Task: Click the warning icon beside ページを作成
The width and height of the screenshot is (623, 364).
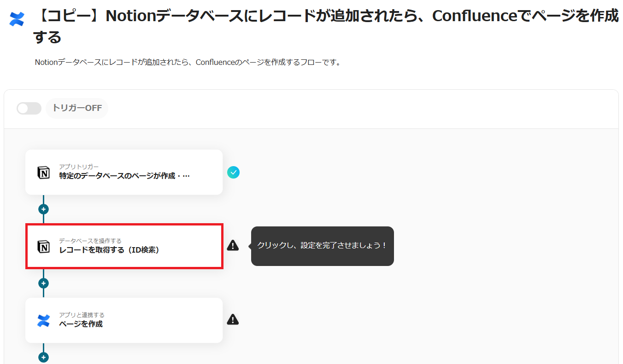Action: 233,319
